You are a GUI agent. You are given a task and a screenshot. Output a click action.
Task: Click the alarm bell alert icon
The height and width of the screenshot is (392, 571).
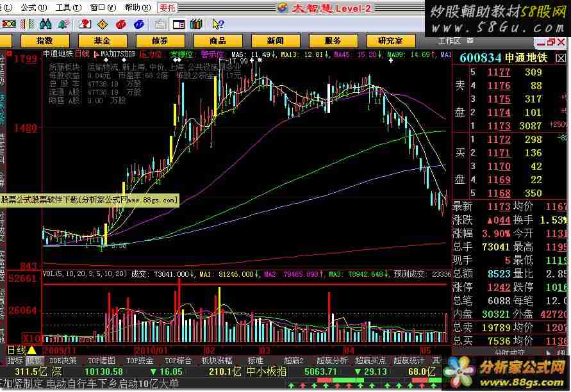[x=63, y=24]
